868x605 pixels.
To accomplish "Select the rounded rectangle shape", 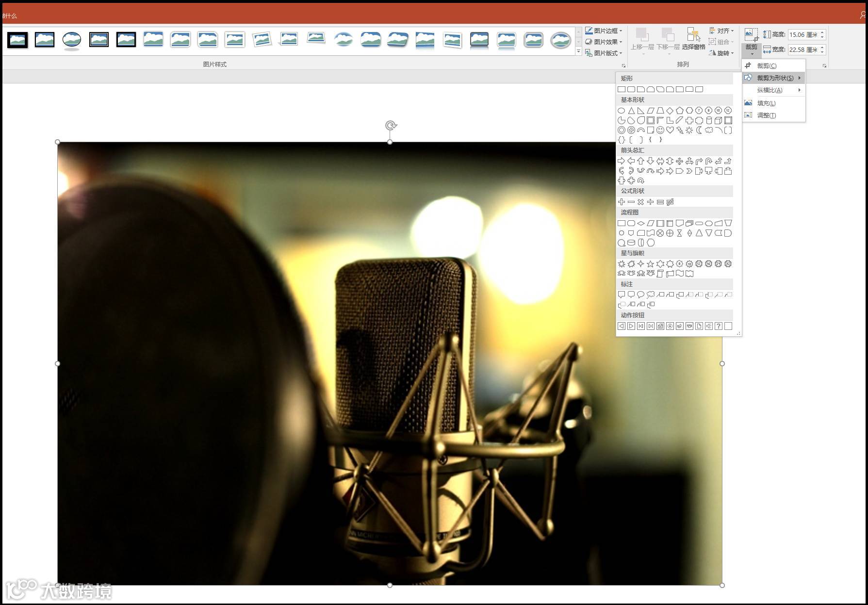I will [631, 89].
